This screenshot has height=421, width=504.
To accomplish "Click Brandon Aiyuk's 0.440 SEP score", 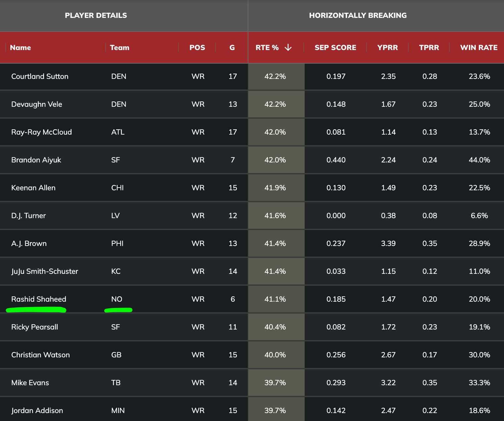I will pyautogui.click(x=336, y=160).
